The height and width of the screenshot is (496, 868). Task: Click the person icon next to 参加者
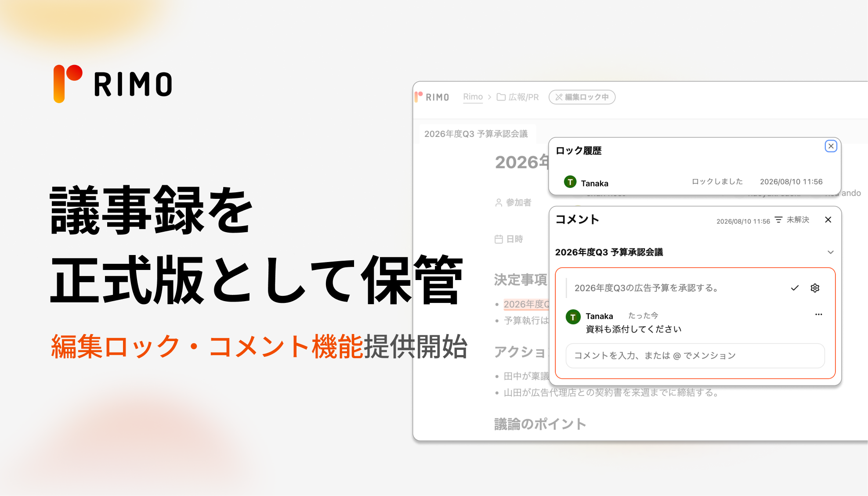[499, 202]
